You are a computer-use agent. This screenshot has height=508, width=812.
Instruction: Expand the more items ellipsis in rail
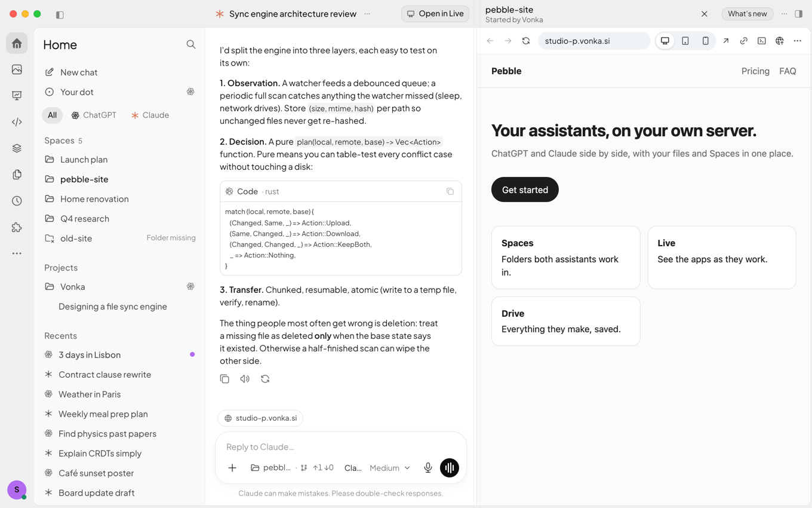point(17,253)
